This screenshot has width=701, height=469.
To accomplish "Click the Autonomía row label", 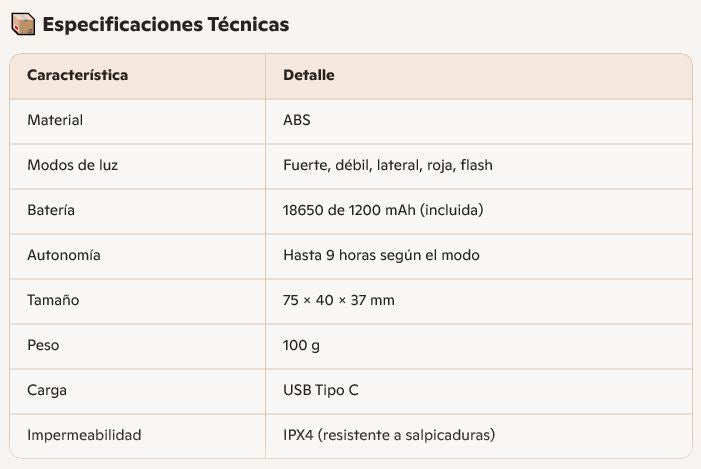I will click(x=64, y=255).
